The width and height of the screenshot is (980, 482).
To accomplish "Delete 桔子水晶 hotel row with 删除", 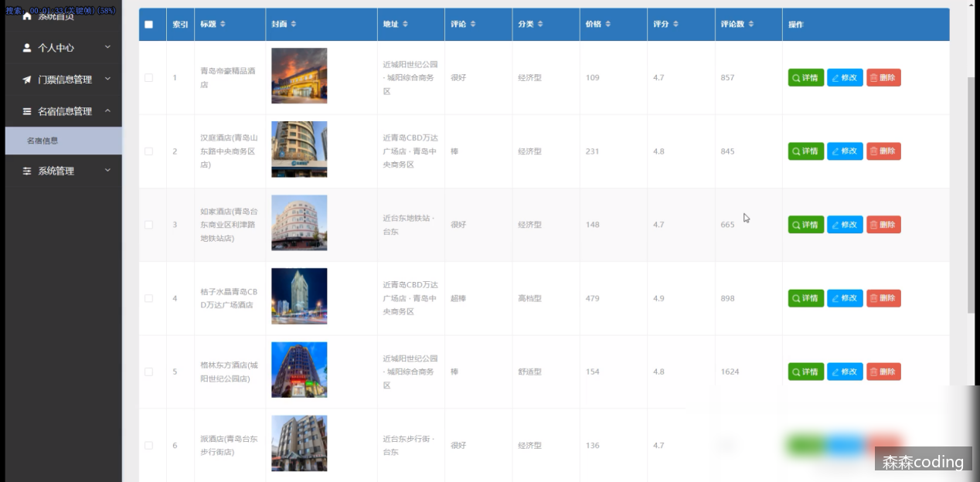I will [883, 298].
